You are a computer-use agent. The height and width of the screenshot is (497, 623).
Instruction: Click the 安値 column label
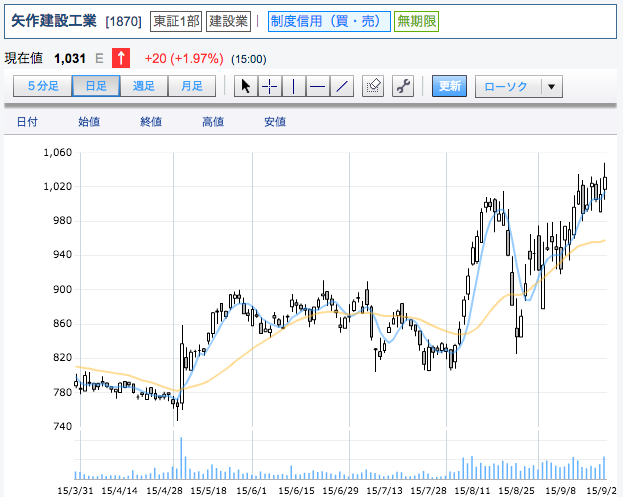click(x=275, y=122)
